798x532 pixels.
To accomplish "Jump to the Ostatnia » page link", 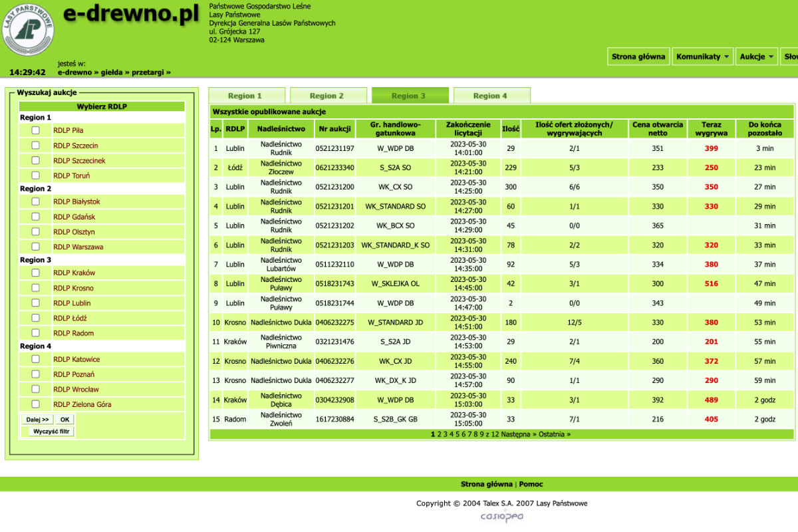I will (x=555, y=434).
